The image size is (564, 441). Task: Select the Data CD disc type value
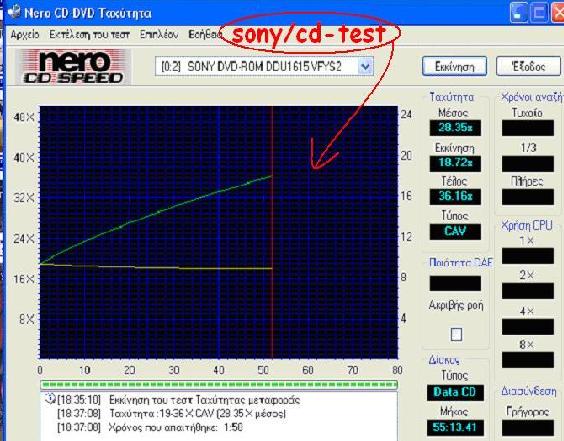(455, 392)
